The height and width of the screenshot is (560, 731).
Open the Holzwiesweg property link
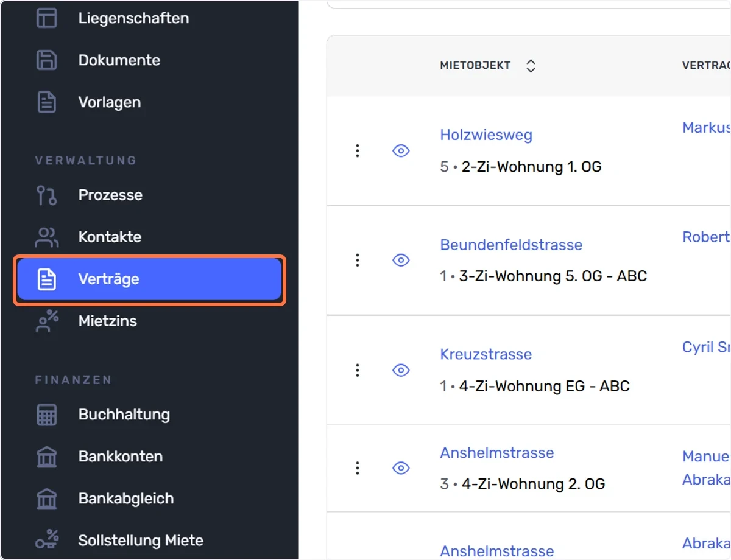click(486, 135)
